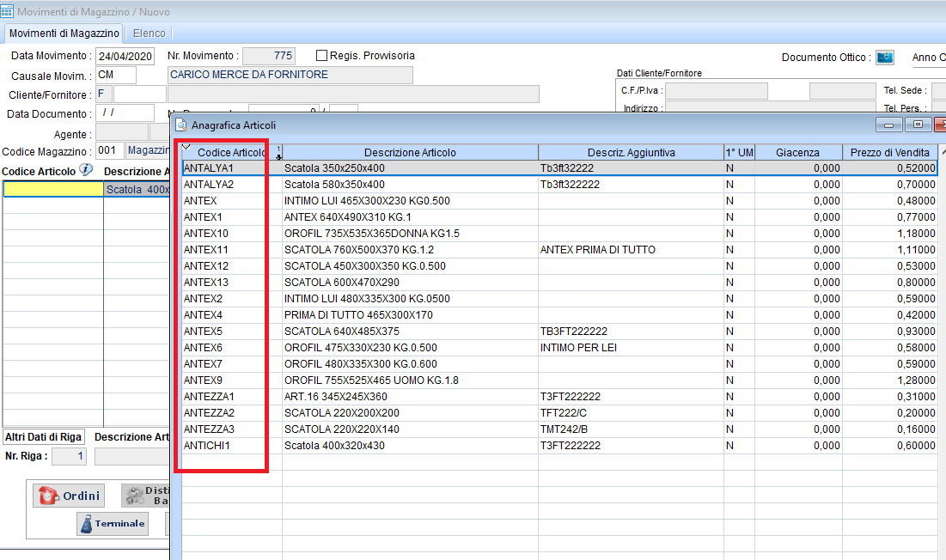
Task: Select article code ANTEX13
Action: (205, 282)
